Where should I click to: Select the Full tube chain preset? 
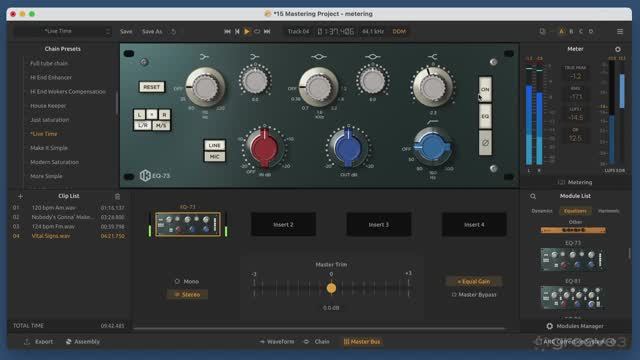49,63
